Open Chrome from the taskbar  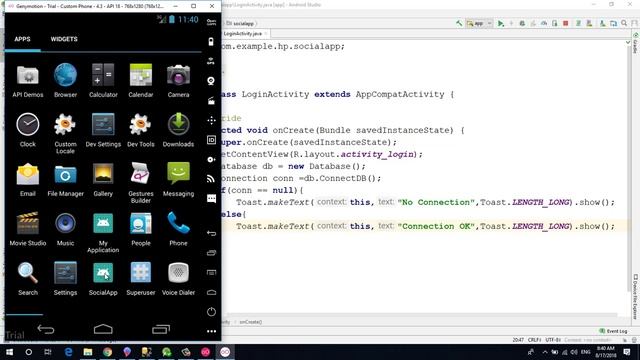pos(107,352)
